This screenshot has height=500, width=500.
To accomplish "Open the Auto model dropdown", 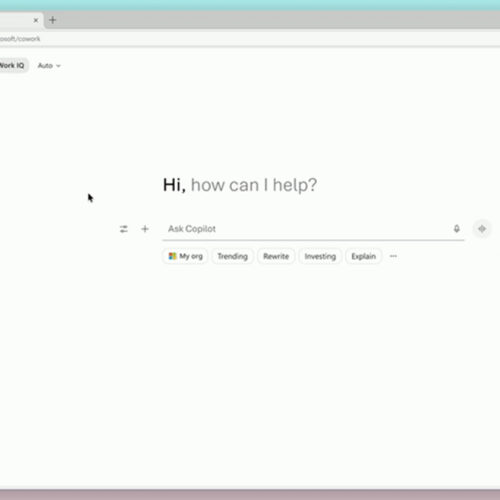I will tap(49, 66).
